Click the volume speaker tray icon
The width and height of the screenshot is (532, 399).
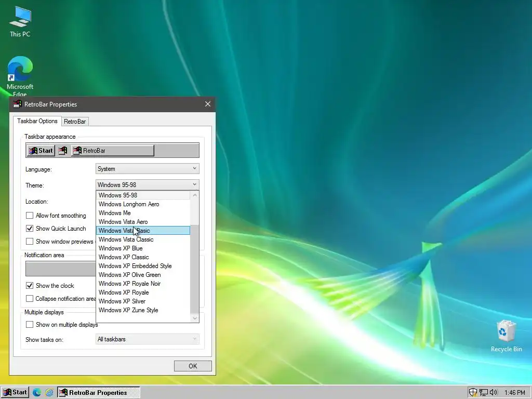tap(494, 393)
